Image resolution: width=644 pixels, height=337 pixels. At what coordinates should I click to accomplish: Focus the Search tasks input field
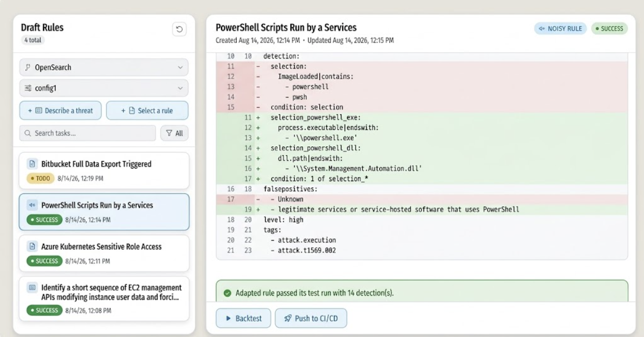click(88, 133)
